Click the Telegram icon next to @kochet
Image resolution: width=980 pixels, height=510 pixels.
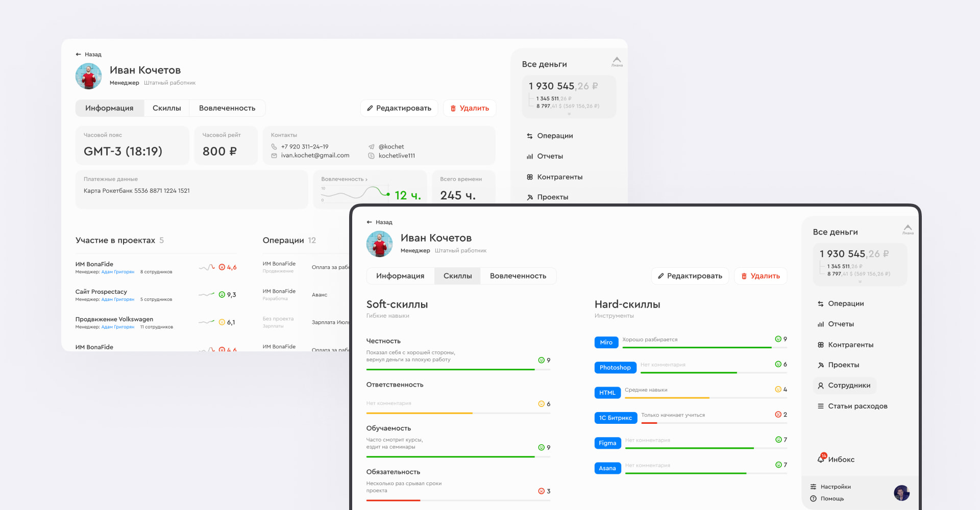pyautogui.click(x=372, y=147)
